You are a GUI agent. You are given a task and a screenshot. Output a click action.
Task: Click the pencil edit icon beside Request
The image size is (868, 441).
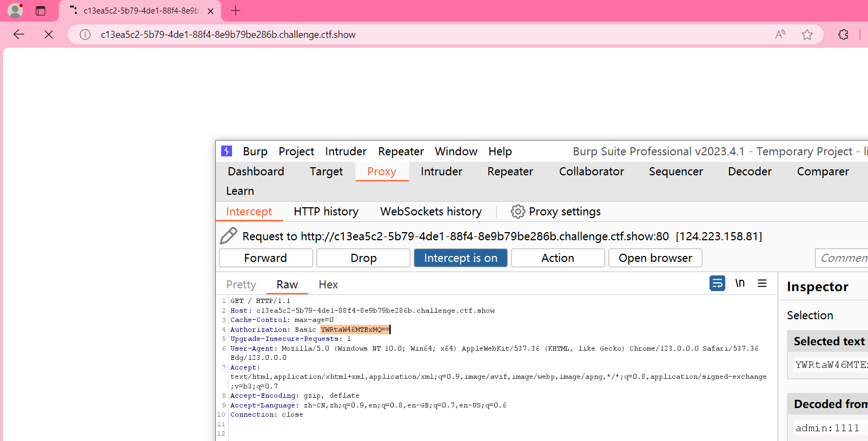tap(229, 236)
